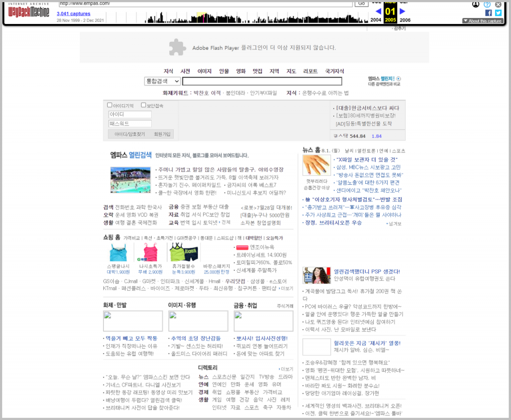Viewport: 511px width, 420px height.
Task: Open the beach waterpark thumbnail
Action: [x=130, y=180]
